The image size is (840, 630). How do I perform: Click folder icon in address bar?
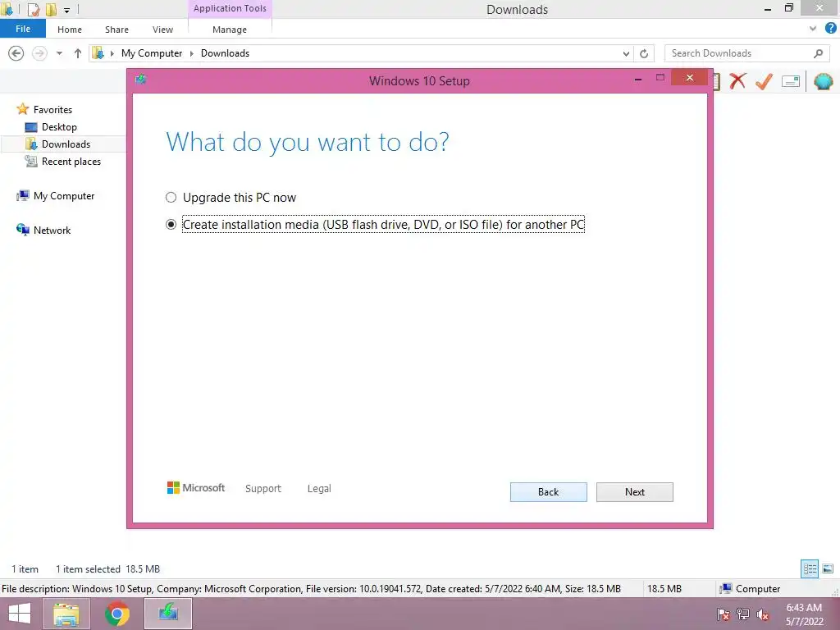[x=98, y=53]
